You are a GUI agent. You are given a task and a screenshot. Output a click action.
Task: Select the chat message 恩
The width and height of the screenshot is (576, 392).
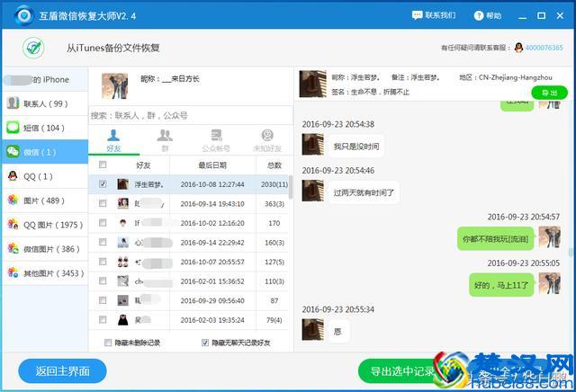pyautogui.click(x=338, y=332)
